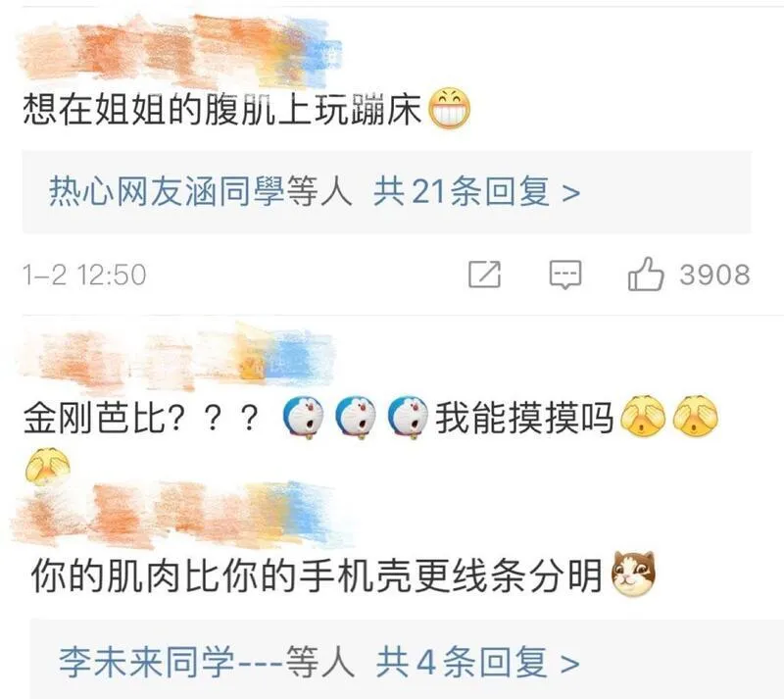Open 热心网友涵同學等人 replier link
Viewport: 784px width, 699px height.
[x=201, y=191]
